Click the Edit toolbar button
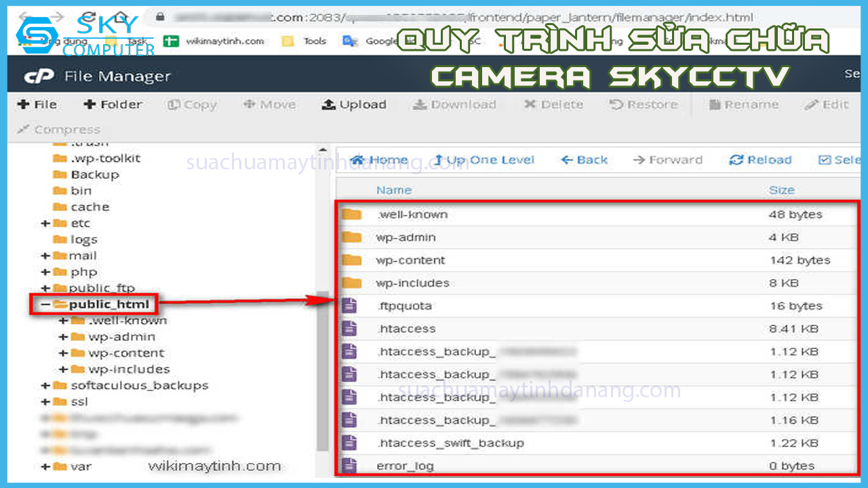The image size is (868, 488). coord(827,104)
